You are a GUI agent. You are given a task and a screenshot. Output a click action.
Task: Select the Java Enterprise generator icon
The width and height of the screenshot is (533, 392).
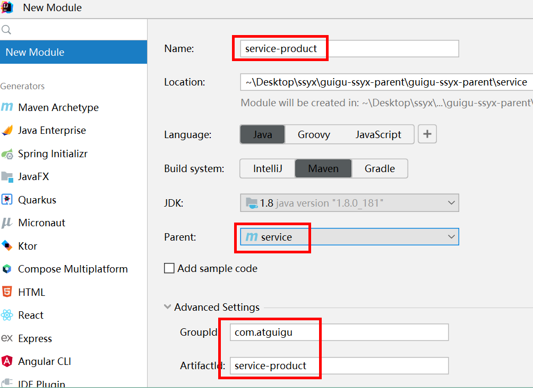coord(7,131)
